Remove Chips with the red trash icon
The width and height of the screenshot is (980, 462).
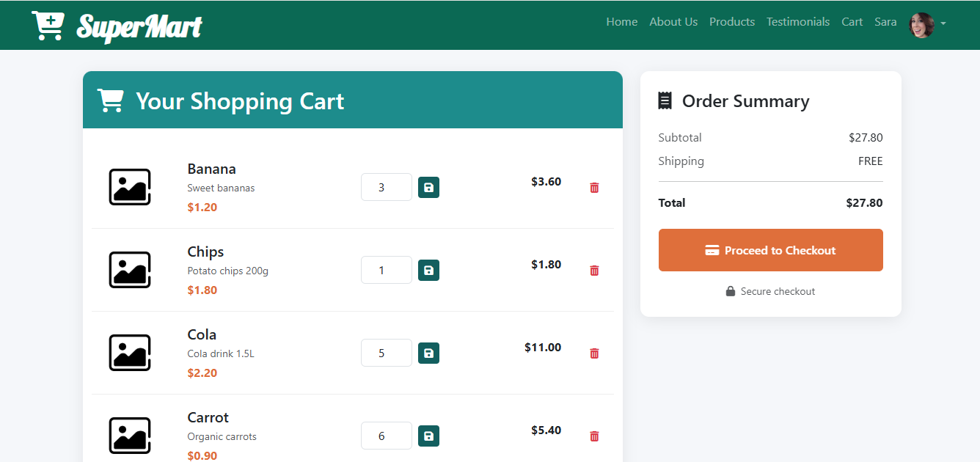(x=594, y=271)
